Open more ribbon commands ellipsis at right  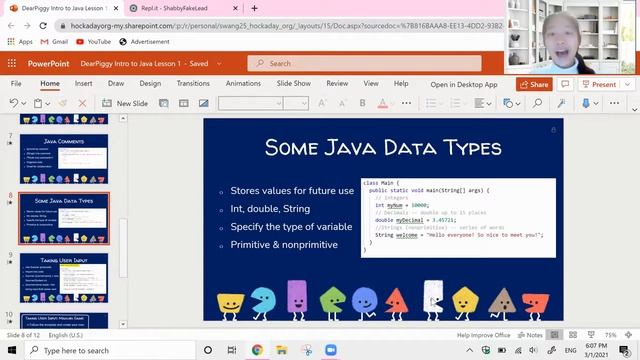[614, 103]
